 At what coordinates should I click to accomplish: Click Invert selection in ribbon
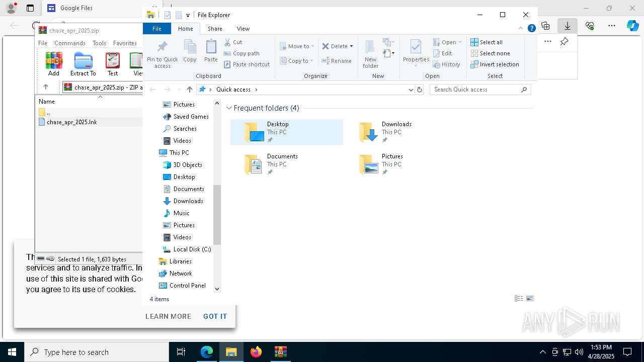[x=495, y=64]
